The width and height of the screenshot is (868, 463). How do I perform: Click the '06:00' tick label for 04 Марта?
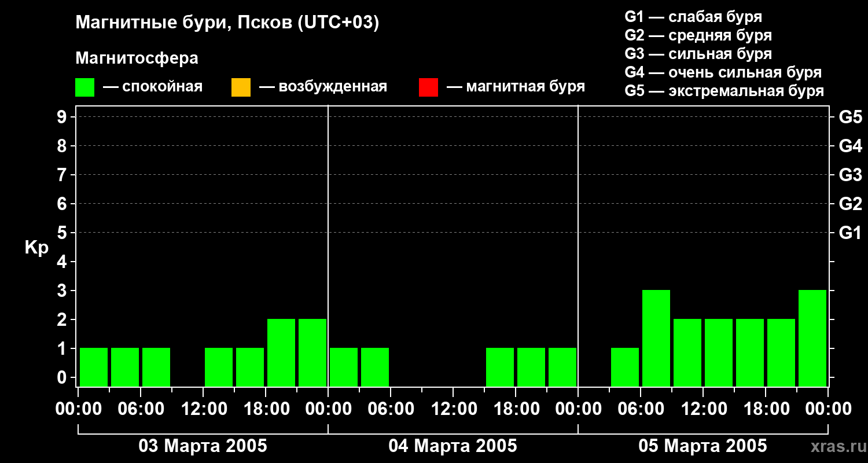391,409
